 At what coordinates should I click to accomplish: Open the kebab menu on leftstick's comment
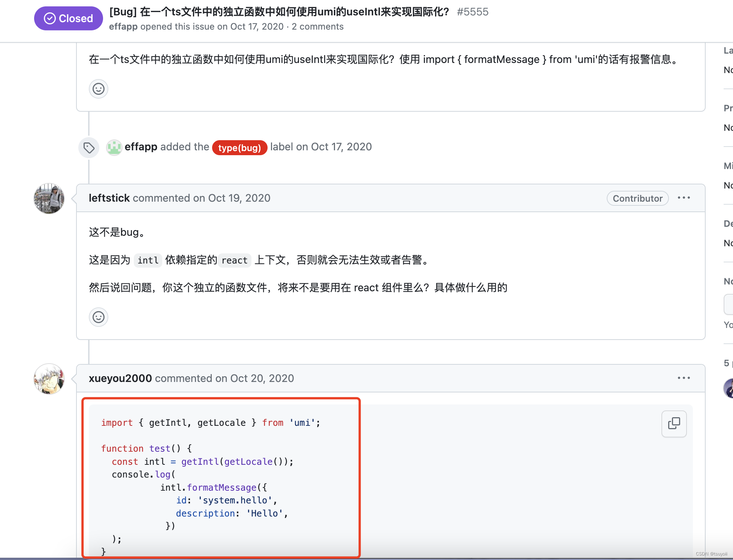[684, 198]
